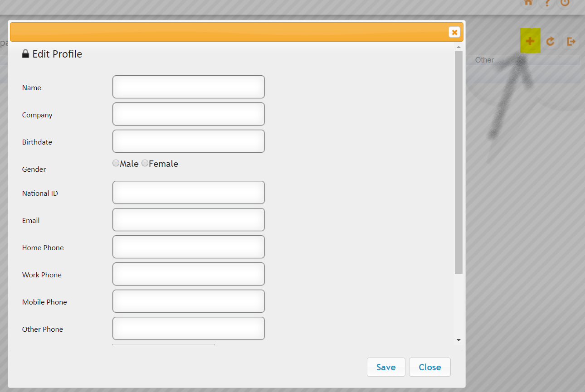
Task: Click the Home Phone input field
Action: (x=189, y=247)
